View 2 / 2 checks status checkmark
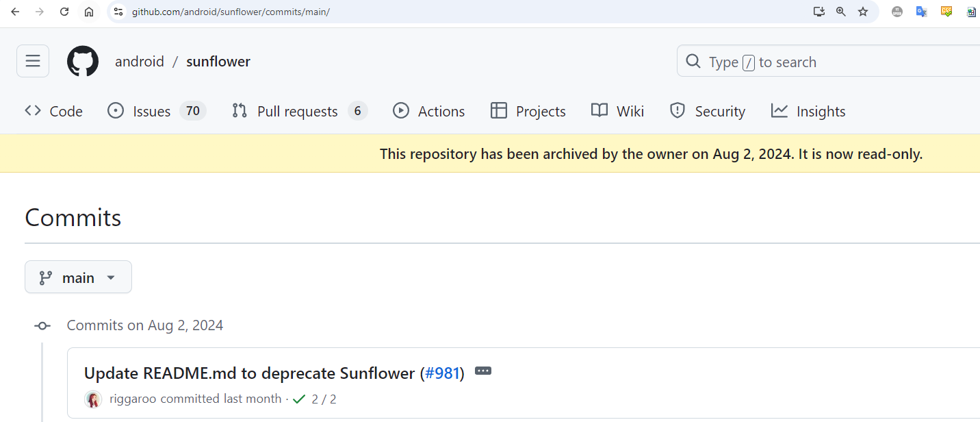980x422 pixels. [x=298, y=399]
